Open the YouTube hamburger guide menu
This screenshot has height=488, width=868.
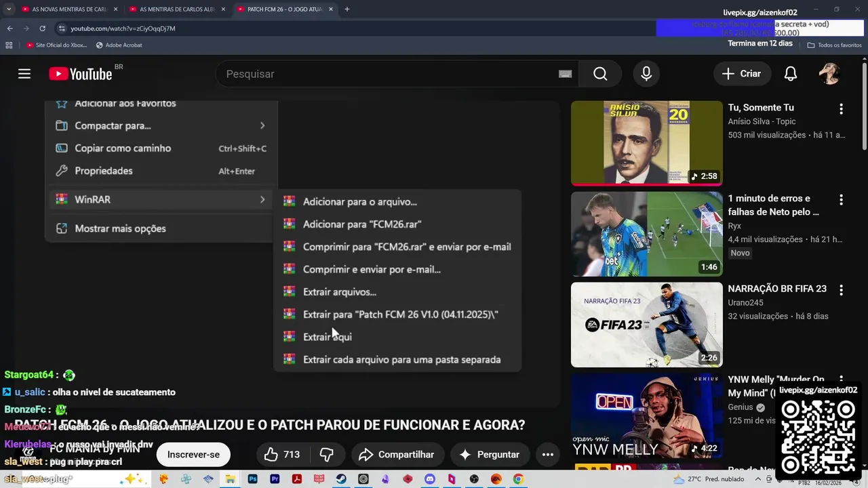[24, 74]
